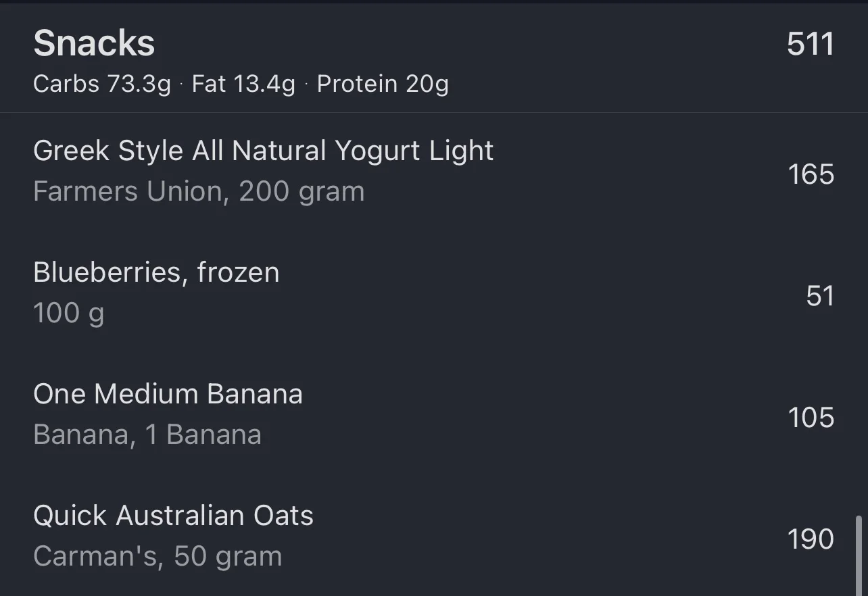The width and height of the screenshot is (868, 596).
Task: Open the Quick Australian Oats entry
Action: click(x=173, y=516)
